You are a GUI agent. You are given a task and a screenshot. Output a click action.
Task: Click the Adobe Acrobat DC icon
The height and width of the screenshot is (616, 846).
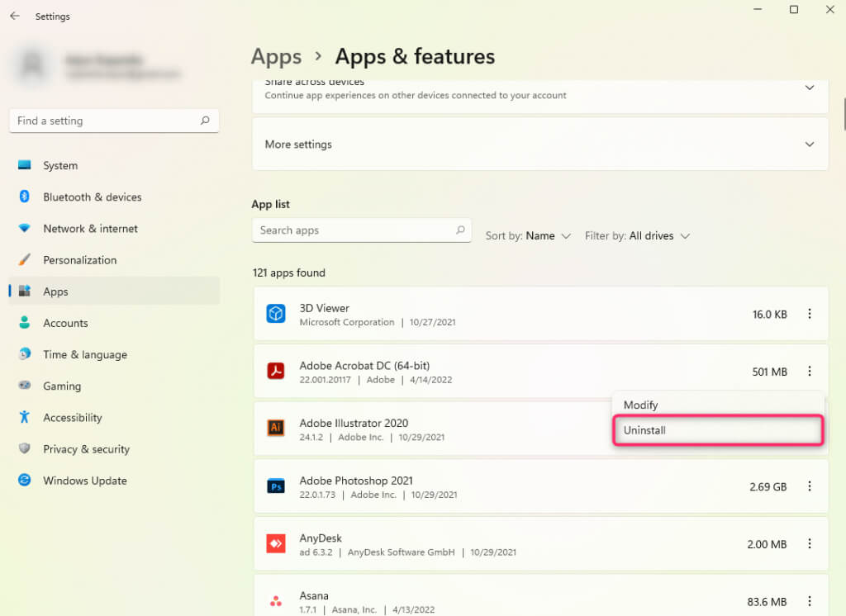tap(276, 372)
